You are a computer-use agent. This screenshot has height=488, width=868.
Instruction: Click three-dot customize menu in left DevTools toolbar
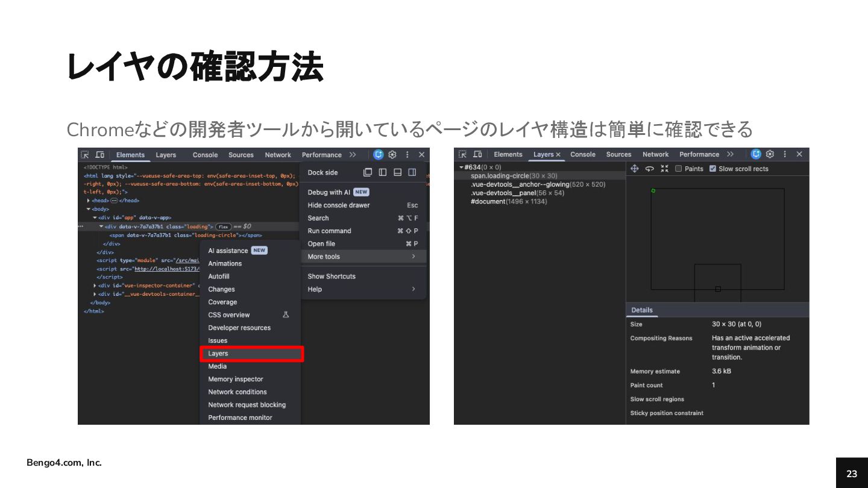pos(407,155)
